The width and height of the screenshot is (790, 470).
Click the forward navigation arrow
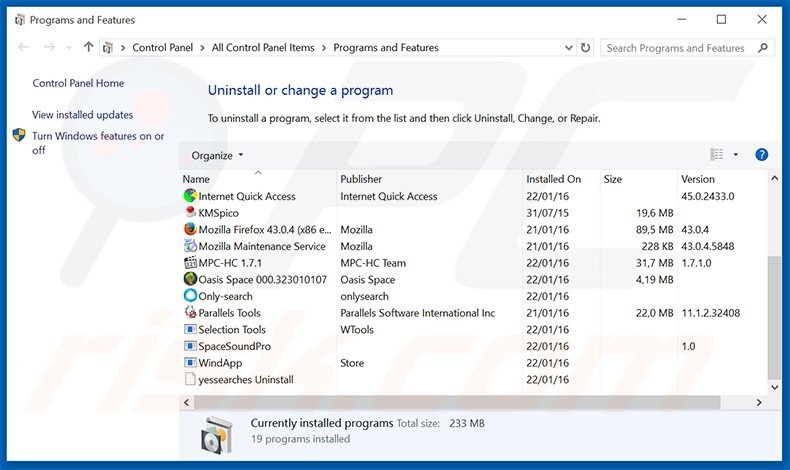49,47
